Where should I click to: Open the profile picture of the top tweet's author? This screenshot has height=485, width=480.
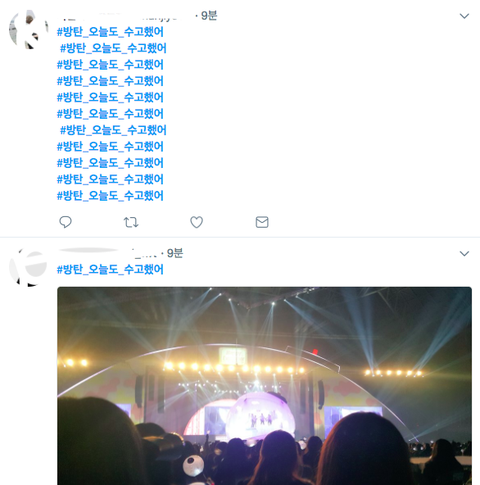[28, 30]
